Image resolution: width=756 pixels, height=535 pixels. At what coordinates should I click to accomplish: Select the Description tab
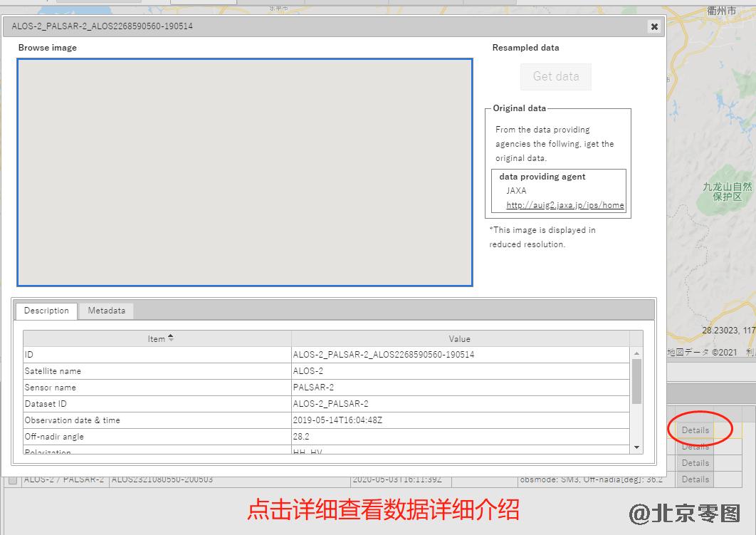click(46, 311)
